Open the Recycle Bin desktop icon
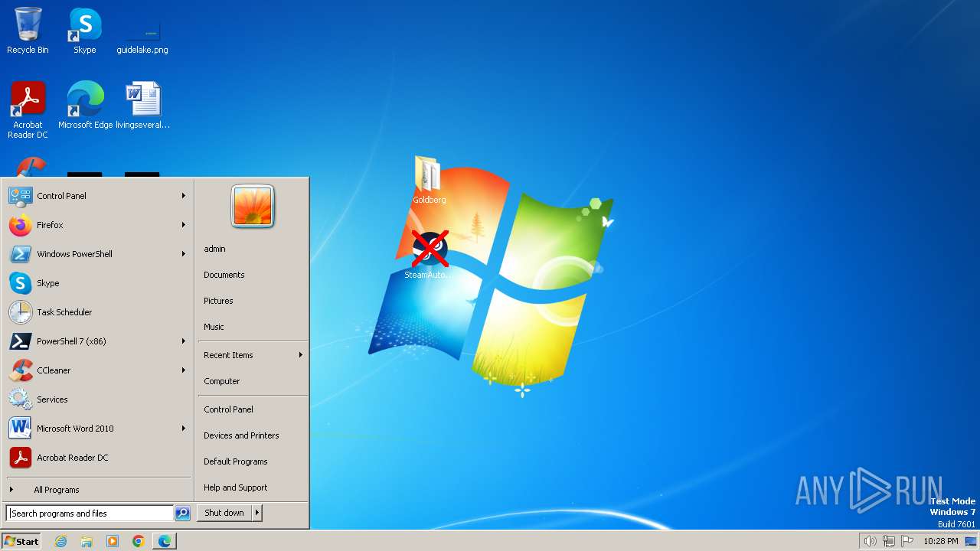This screenshot has height=551, width=980. [28, 31]
